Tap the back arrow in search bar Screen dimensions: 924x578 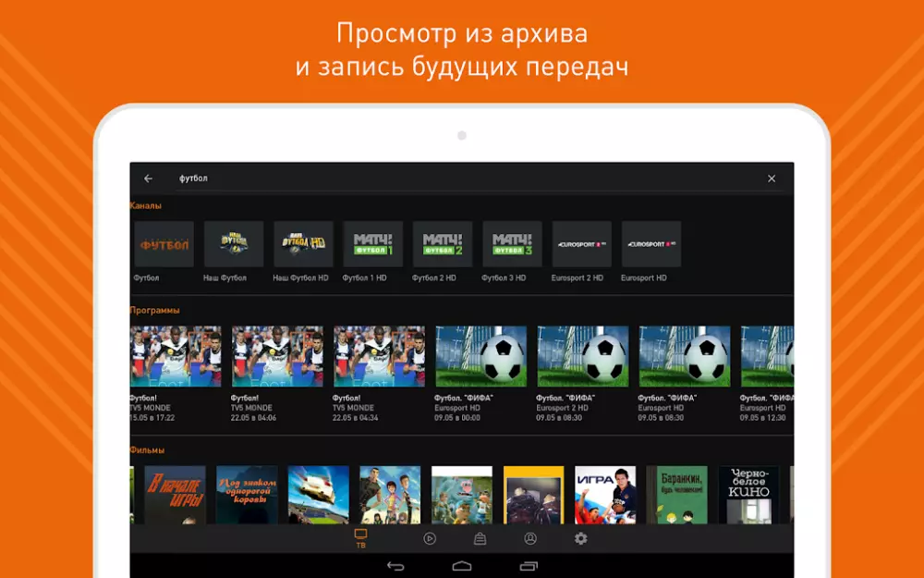tap(148, 178)
